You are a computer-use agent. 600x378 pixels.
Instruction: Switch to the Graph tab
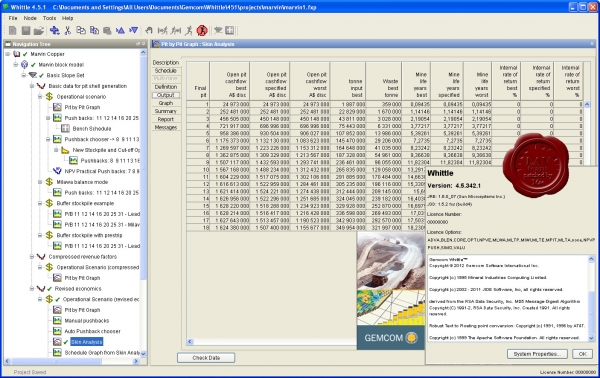click(166, 103)
